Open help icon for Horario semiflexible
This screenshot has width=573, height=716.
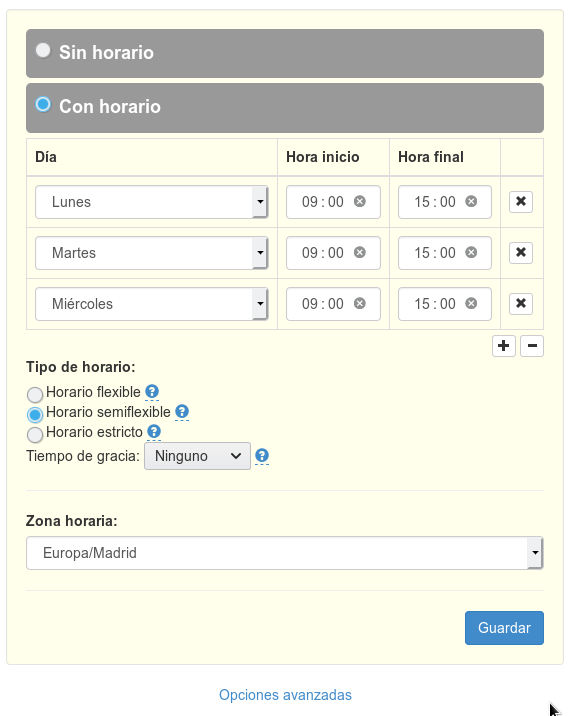[x=182, y=412]
